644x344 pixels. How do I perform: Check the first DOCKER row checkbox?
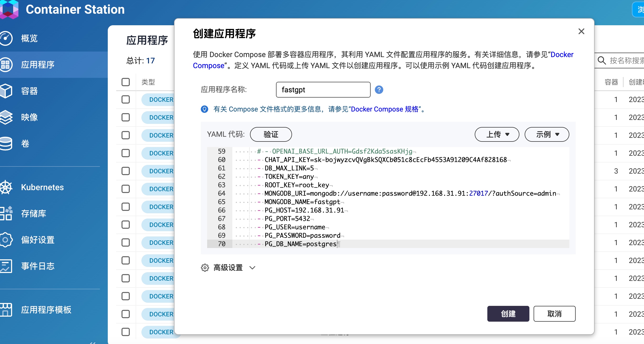tap(126, 99)
